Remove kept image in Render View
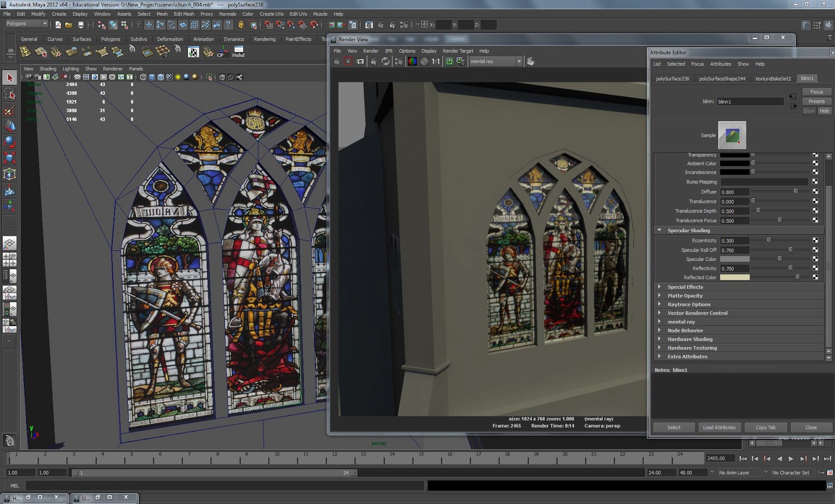The height and width of the screenshot is (504, 835). click(460, 61)
